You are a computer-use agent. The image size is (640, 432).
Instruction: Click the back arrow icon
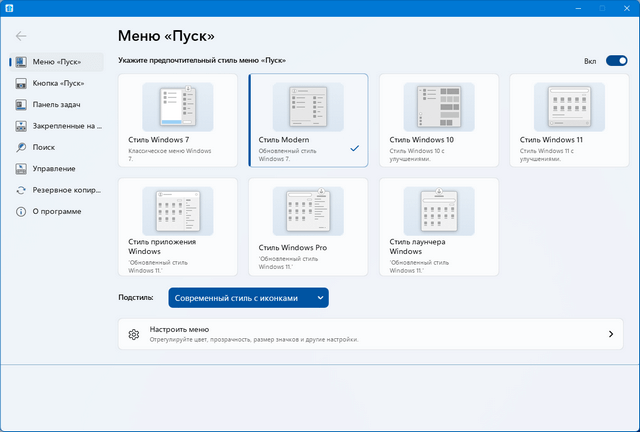click(x=21, y=36)
